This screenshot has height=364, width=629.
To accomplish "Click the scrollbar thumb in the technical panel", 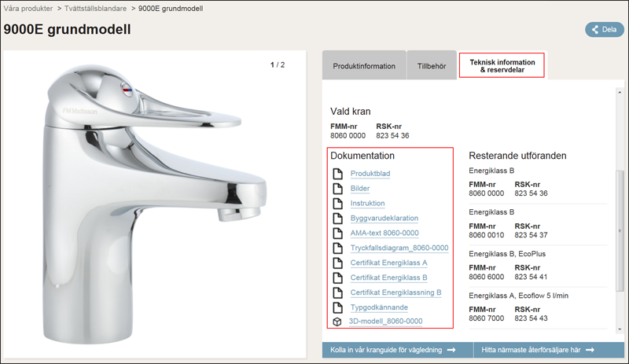I will tap(620, 231).
